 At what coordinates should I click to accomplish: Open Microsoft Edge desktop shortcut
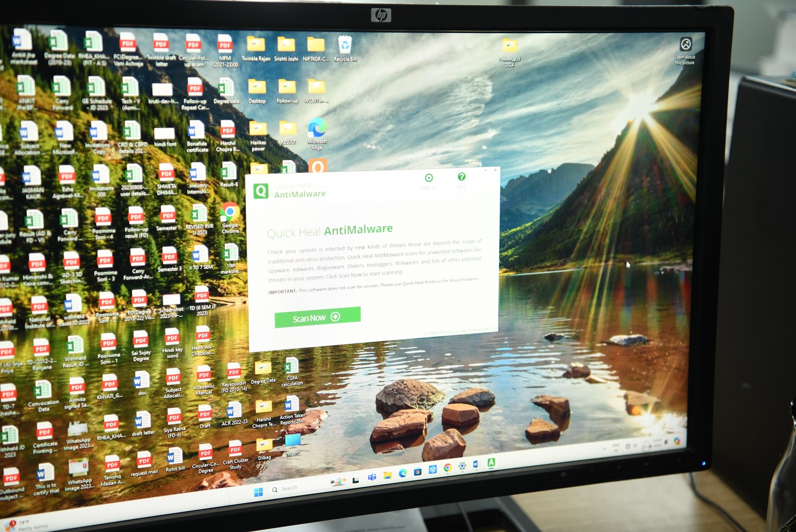(x=317, y=129)
